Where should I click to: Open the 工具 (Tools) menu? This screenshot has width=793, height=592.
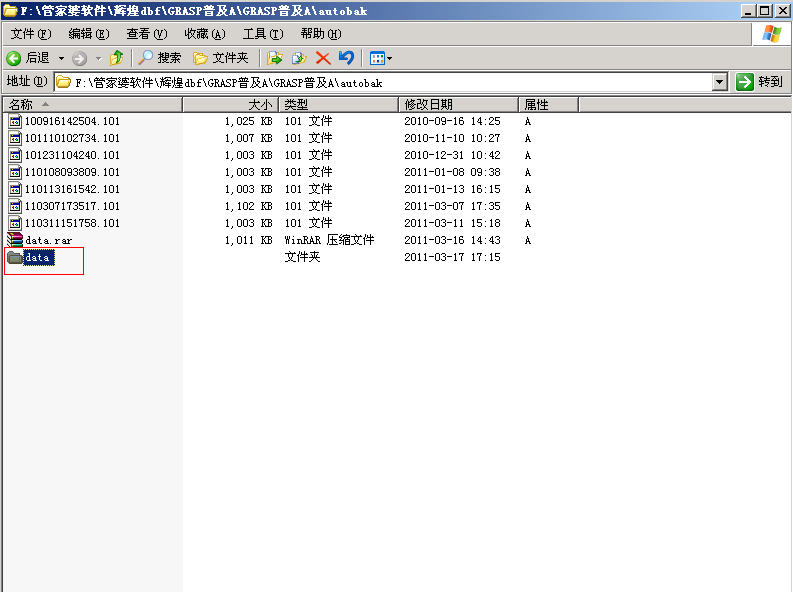click(262, 34)
